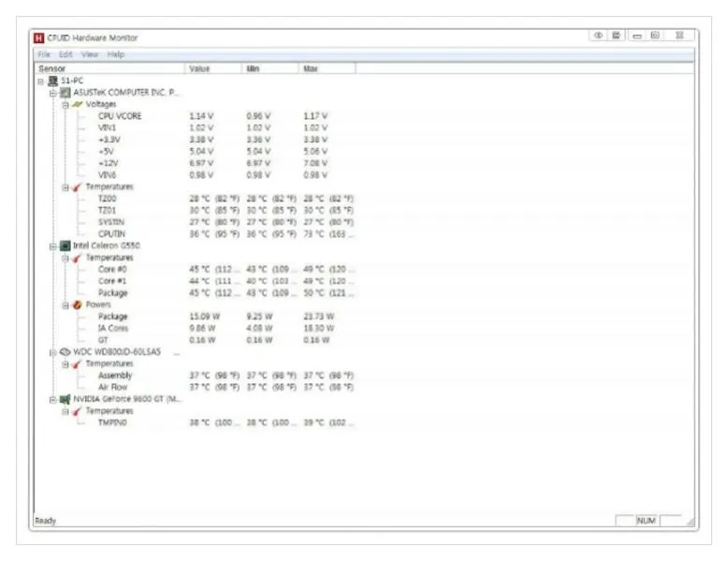Select the CPUTIN temperature row

(226, 234)
